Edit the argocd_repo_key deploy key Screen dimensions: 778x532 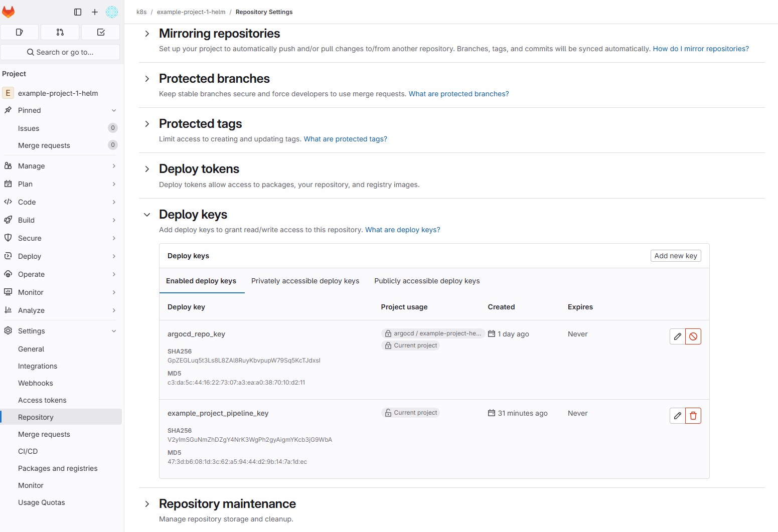point(677,336)
